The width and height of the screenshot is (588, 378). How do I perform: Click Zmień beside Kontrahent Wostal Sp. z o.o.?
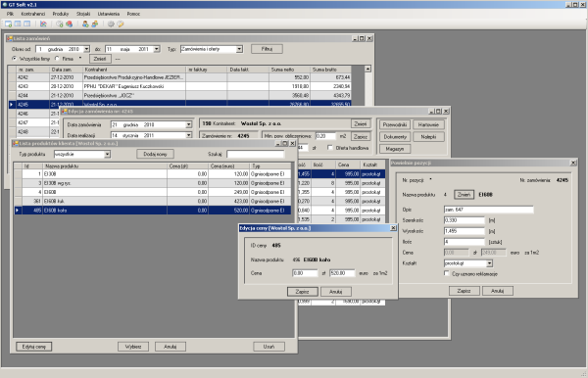tap(361, 123)
